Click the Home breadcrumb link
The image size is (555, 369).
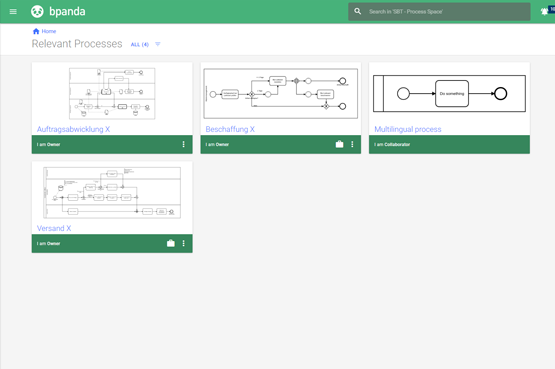(49, 31)
